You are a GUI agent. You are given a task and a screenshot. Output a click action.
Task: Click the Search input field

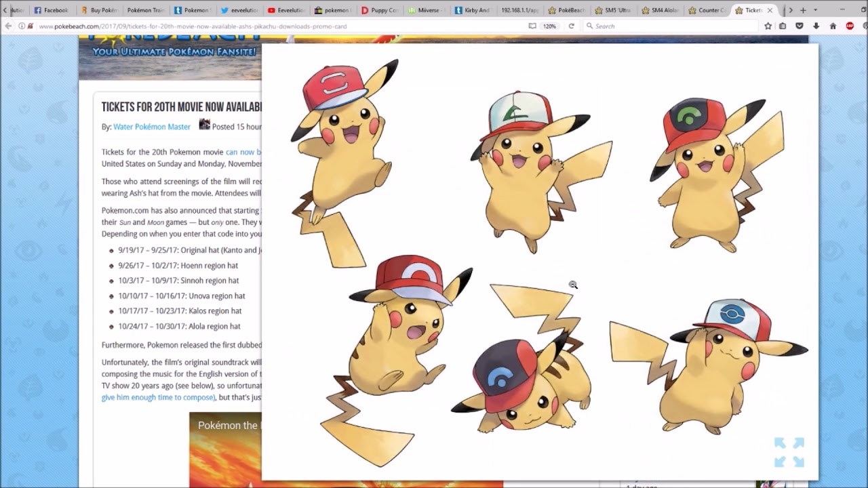click(671, 26)
